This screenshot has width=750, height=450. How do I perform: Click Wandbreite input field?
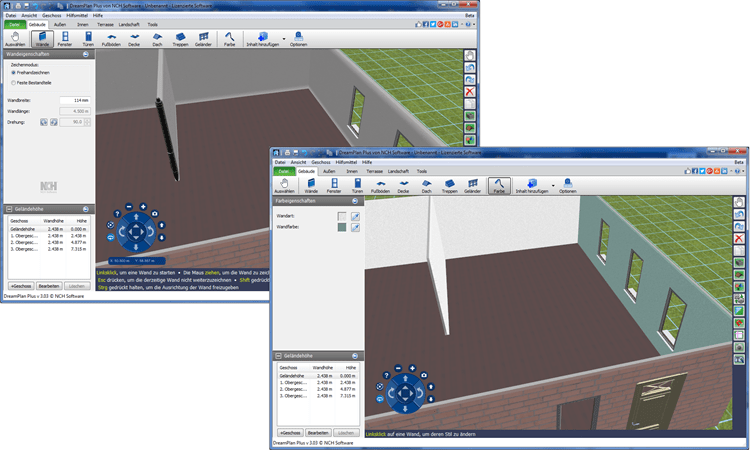(x=75, y=100)
